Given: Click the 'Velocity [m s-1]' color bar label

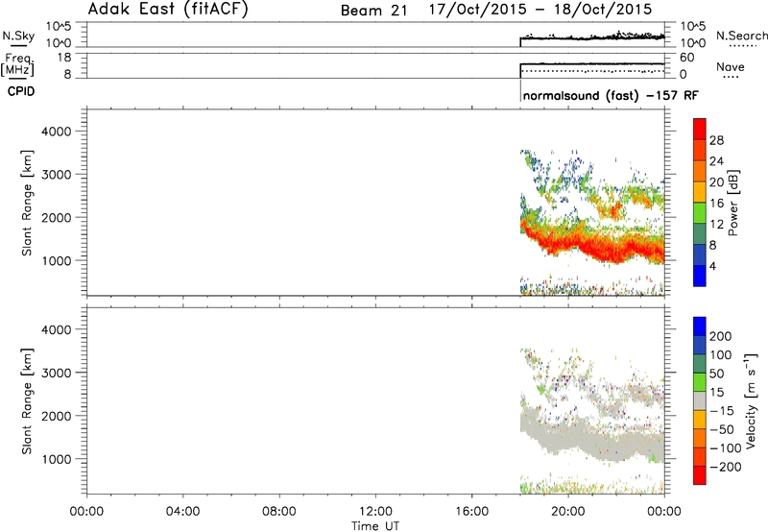Looking at the screenshot, I should pyautogui.click(x=751, y=400).
